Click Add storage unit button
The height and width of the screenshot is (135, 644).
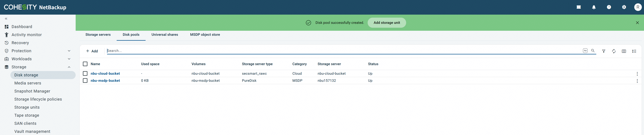[x=386, y=23]
